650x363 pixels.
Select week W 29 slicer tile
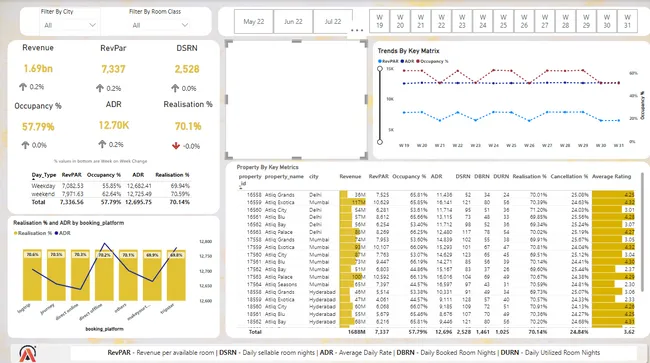(x=586, y=21)
